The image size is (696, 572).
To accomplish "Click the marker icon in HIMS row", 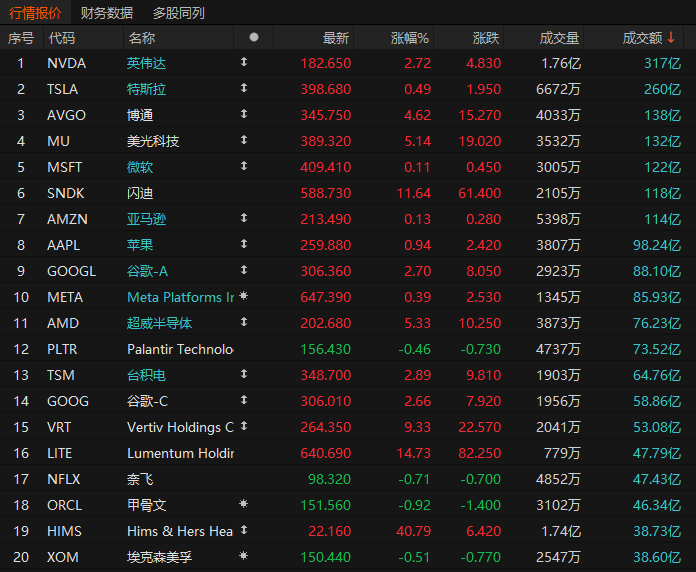I will tap(244, 530).
